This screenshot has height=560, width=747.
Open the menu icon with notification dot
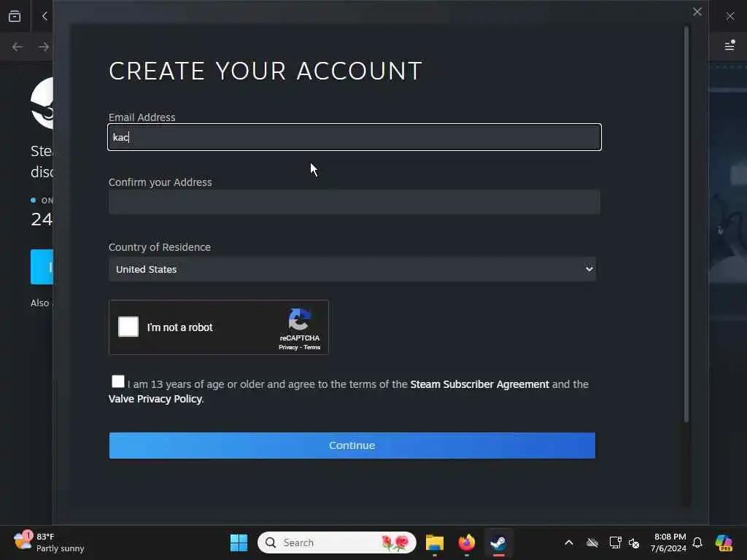pyautogui.click(x=729, y=46)
